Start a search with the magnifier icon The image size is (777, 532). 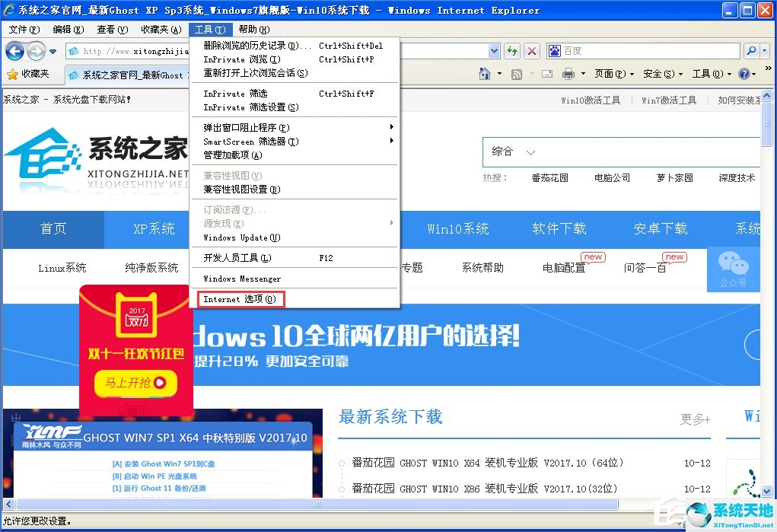click(750, 51)
